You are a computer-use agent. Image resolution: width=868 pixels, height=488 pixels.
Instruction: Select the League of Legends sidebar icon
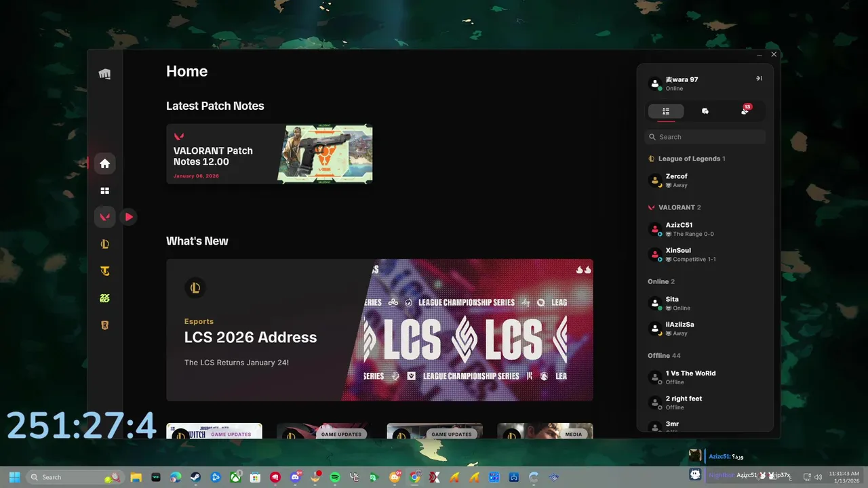(104, 244)
